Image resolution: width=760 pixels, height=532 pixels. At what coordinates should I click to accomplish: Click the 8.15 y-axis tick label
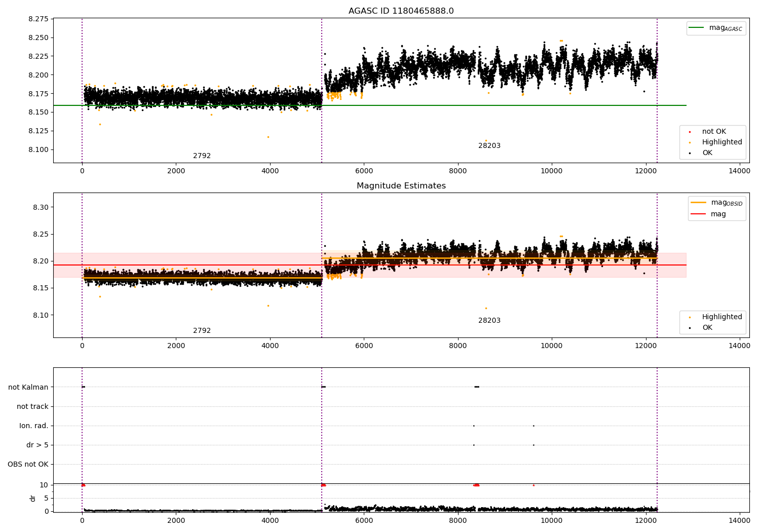tap(41, 288)
